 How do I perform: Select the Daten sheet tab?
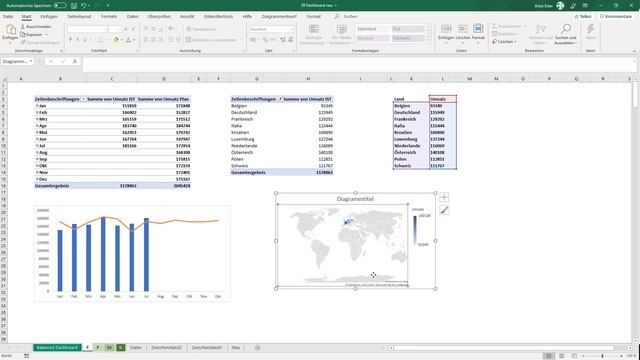pyautogui.click(x=136, y=348)
